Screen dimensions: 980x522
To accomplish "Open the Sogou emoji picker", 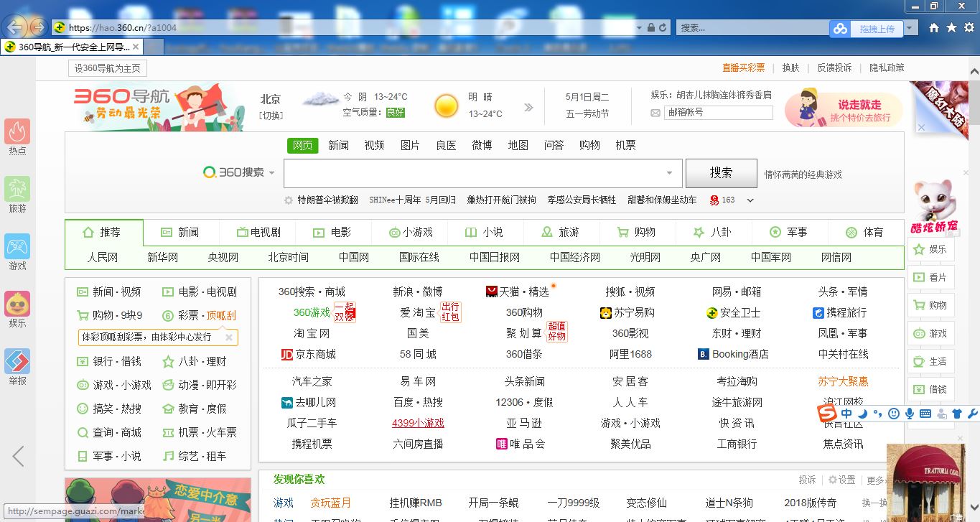I will (x=894, y=414).
